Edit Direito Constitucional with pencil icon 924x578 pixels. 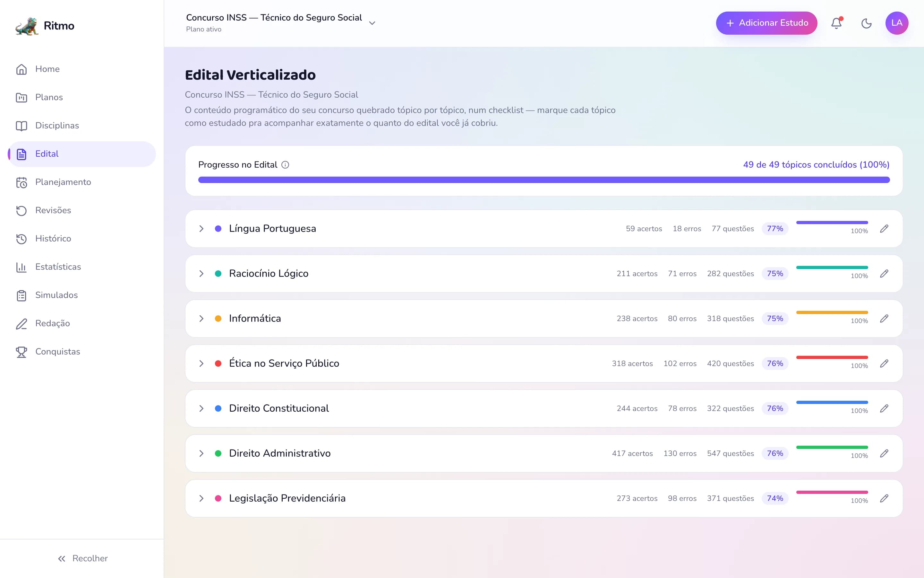[x=884, y=408]
